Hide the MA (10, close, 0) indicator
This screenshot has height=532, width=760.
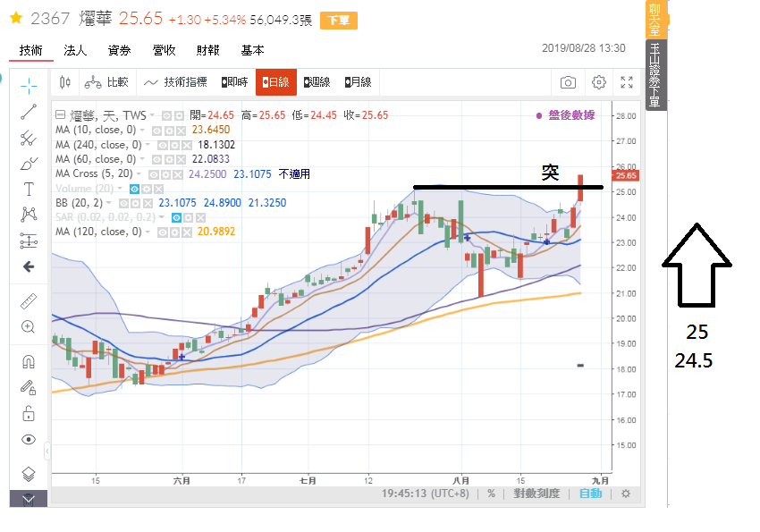(156, 131)
